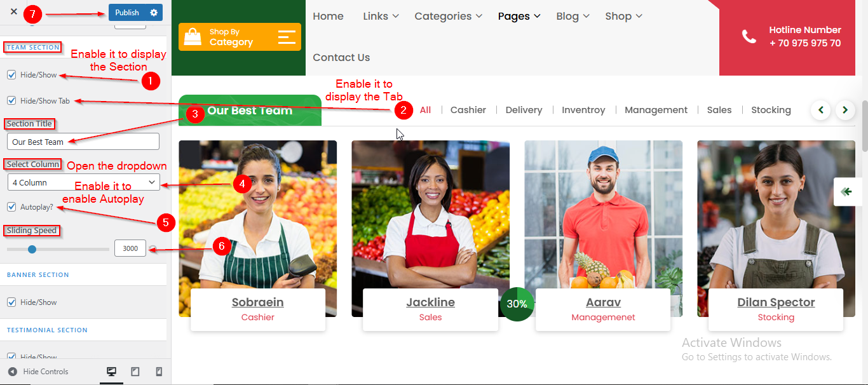The height and width of the screenshot is (385, 868).
Task: Click the Hide Controls collapse arrow icon
Action: (x=13, y=372)
